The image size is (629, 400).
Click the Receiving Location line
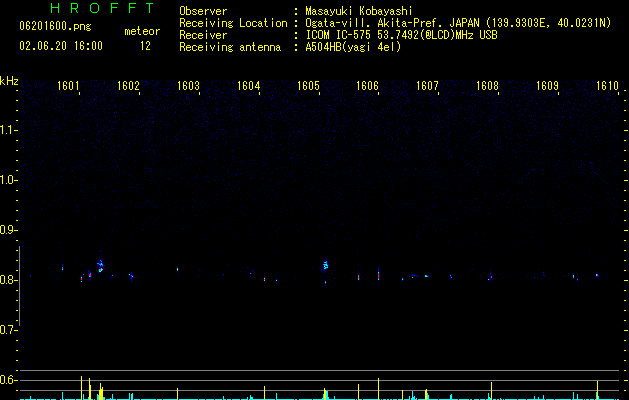click(x=395, y=23)
